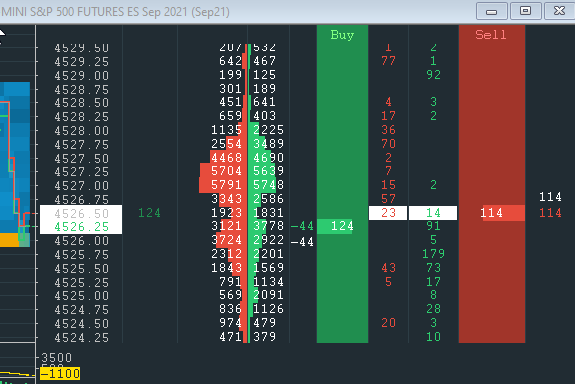Click the ask size 179 at 4525.75

(433, 254)
